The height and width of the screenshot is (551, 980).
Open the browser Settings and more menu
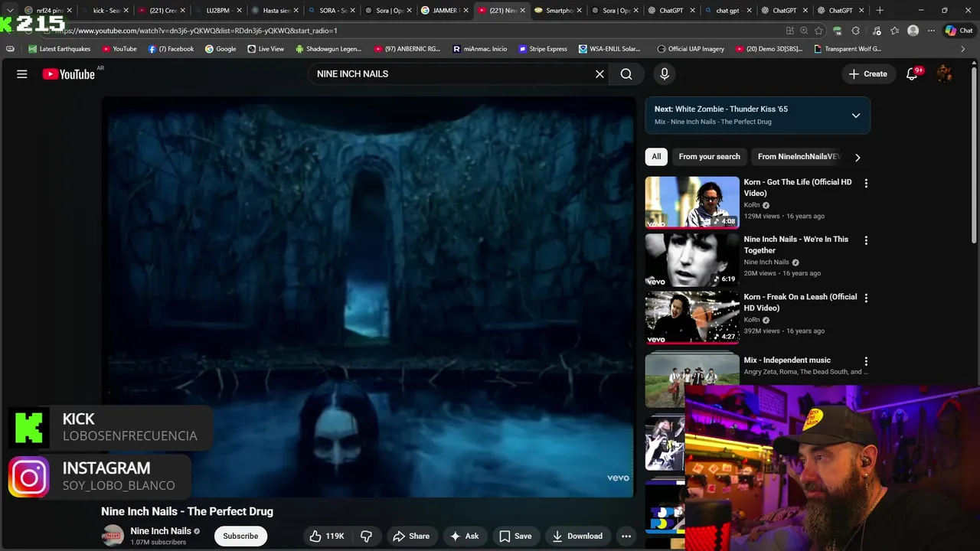[x=931, y=31]
